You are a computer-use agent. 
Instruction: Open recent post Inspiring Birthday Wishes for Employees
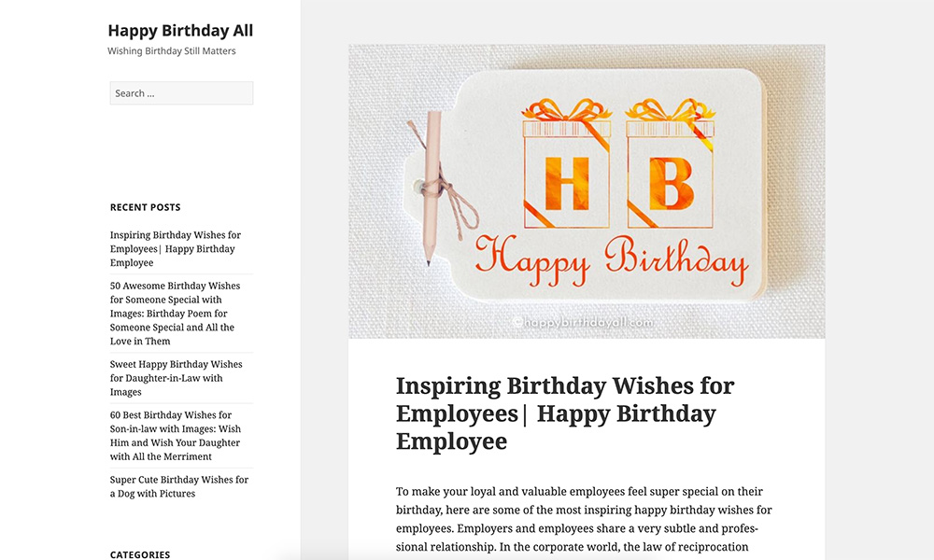pyautogui.click(x=176, y=249)
